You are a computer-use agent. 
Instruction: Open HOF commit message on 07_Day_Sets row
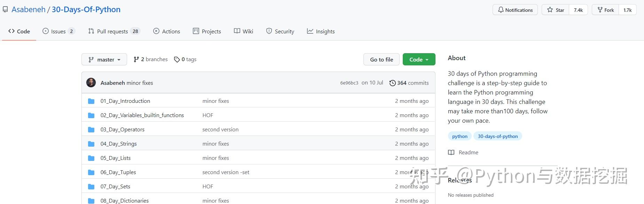tap(208, 187)
